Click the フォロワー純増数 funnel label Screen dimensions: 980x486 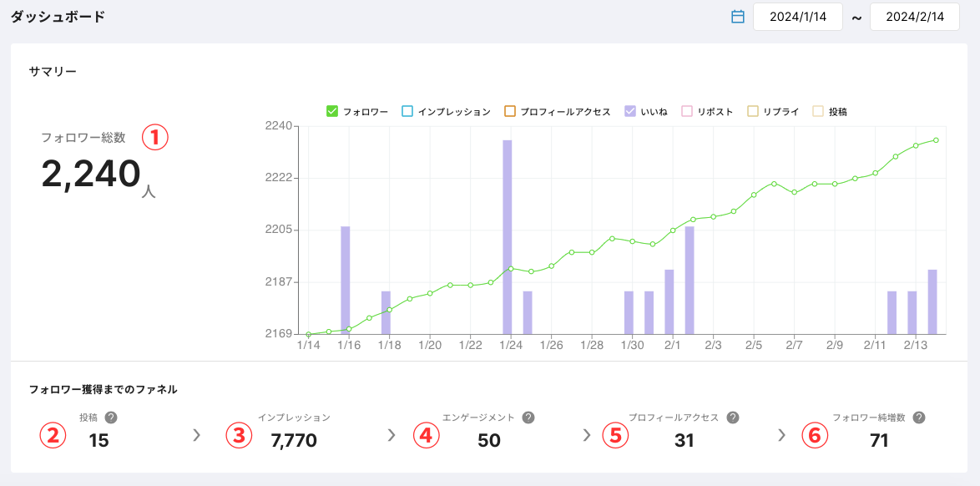[x=869, y=418]
